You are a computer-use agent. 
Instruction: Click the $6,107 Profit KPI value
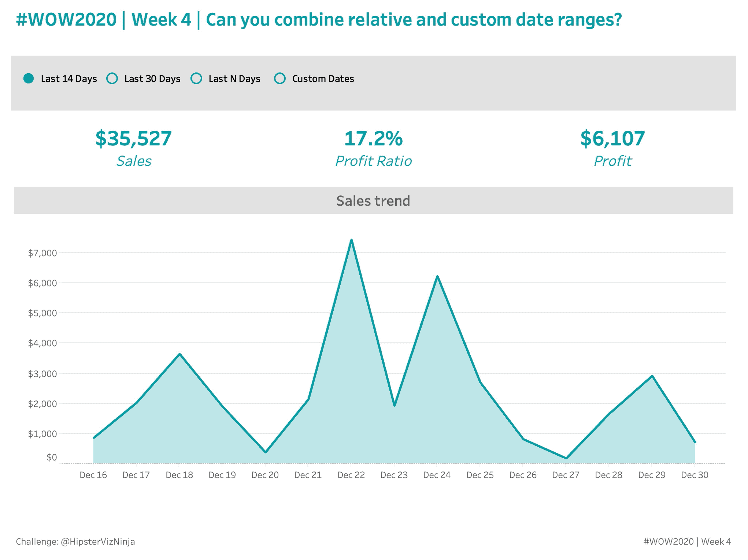point(612,139)
